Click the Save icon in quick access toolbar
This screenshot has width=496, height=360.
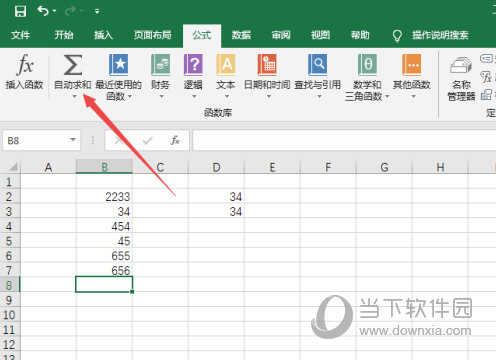20,11
